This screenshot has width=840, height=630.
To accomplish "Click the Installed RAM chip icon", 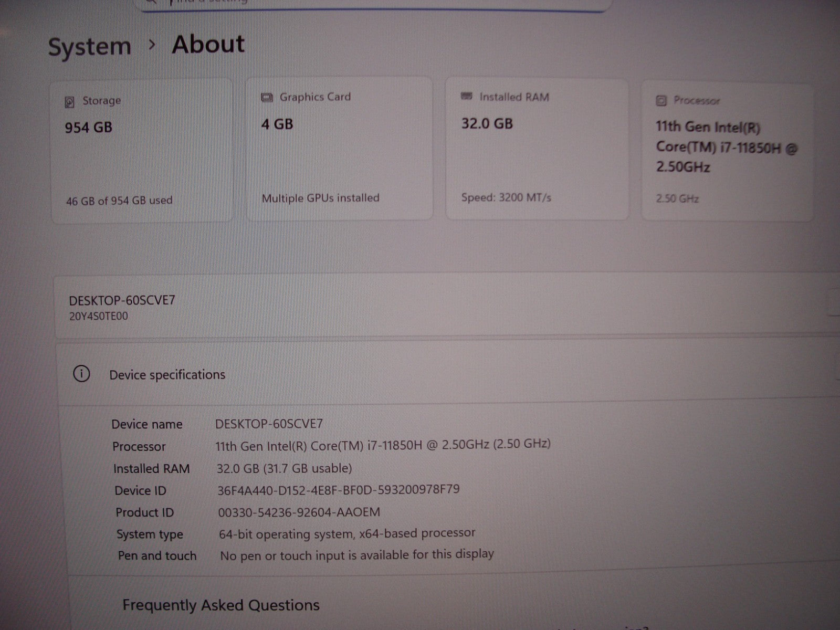I will [x=466, y=97].
